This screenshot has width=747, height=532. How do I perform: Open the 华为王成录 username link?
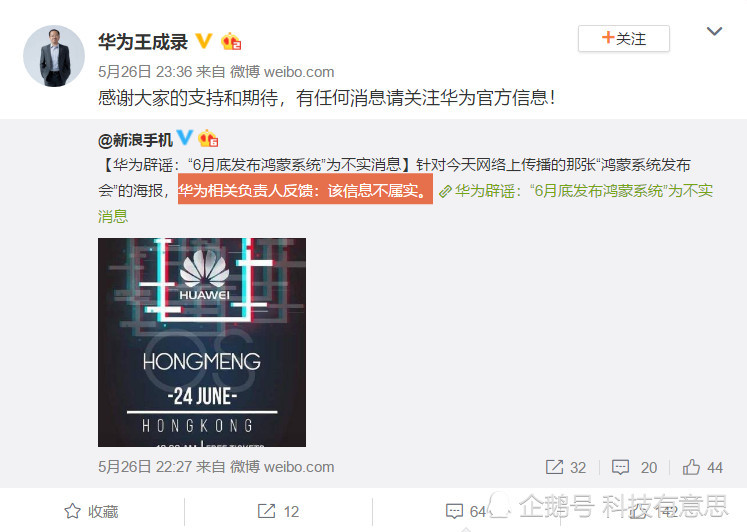pyautogui.click(x=143, y=42)
